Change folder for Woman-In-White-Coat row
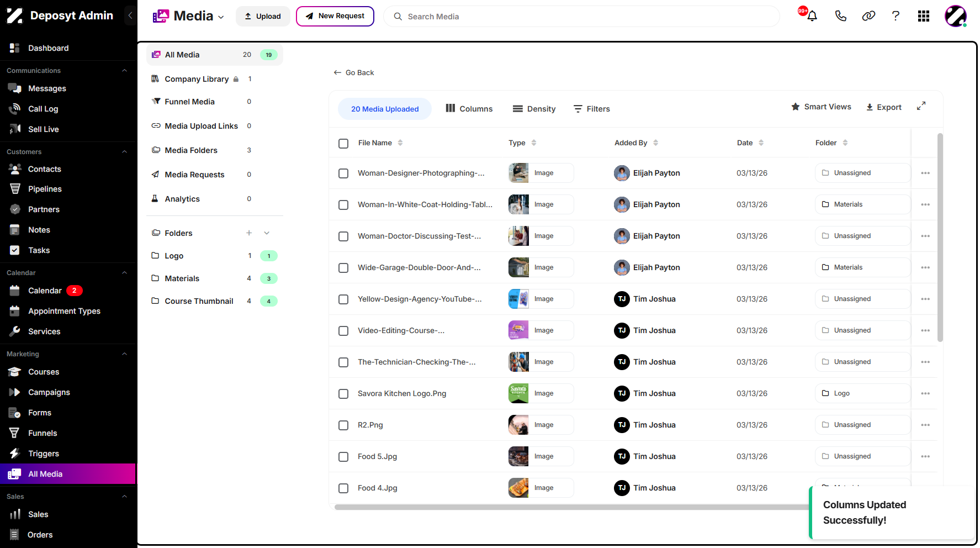Image resolution: width=980 pixels, height=548 pixels. coord(862,204)
